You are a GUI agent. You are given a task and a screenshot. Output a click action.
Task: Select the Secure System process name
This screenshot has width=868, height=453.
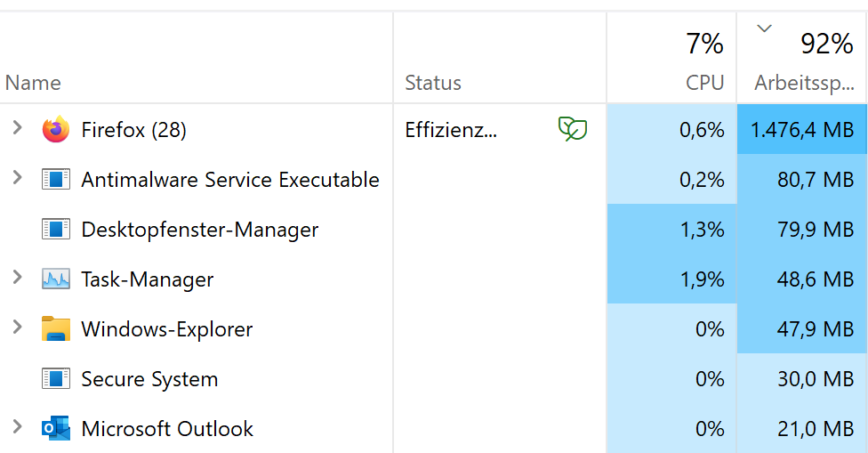pyautogui.click(x=149, y=379)
